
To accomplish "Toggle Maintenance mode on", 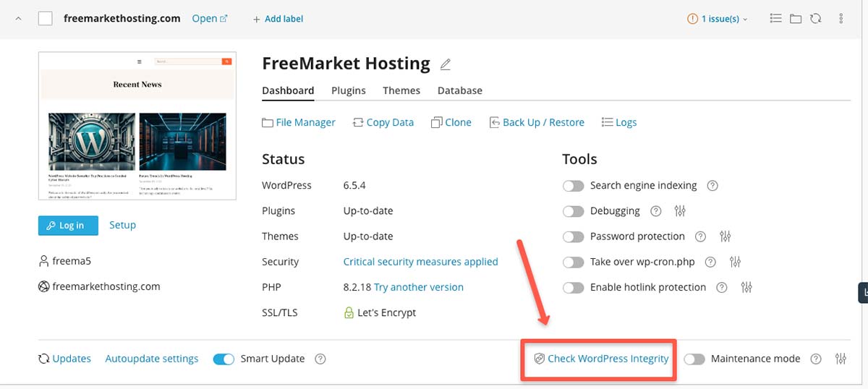I will point(694,359).
